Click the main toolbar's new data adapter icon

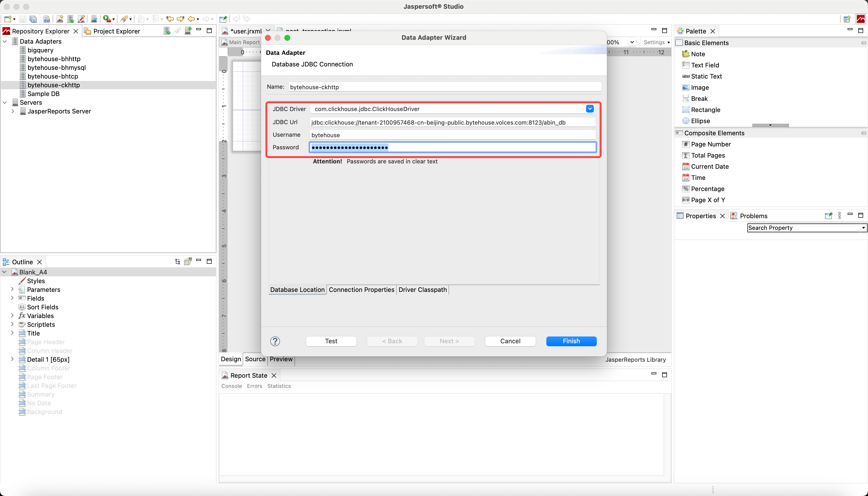point(70,19)
